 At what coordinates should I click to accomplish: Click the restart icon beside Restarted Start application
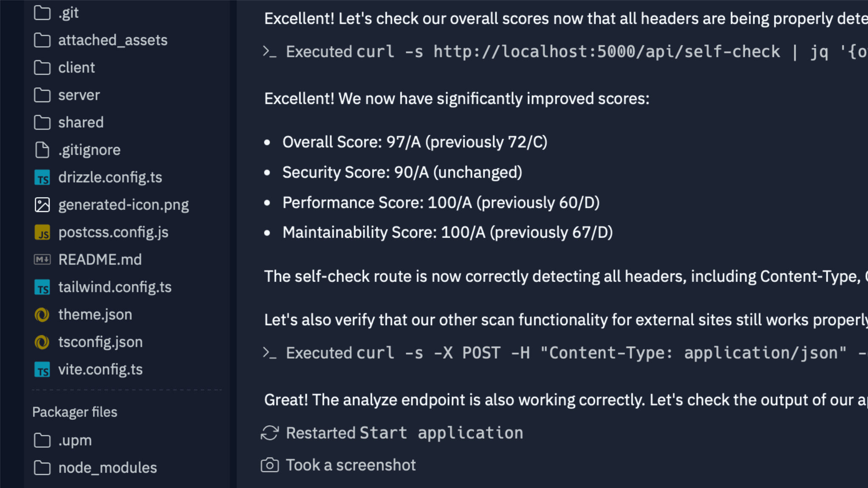pyautogui.click(x=270, y=433)
